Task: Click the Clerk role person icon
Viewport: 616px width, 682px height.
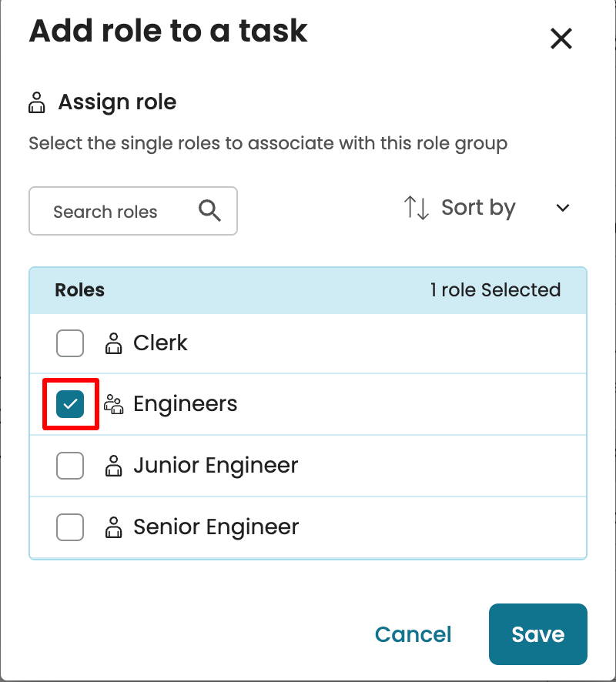Action: click(114, 343)
